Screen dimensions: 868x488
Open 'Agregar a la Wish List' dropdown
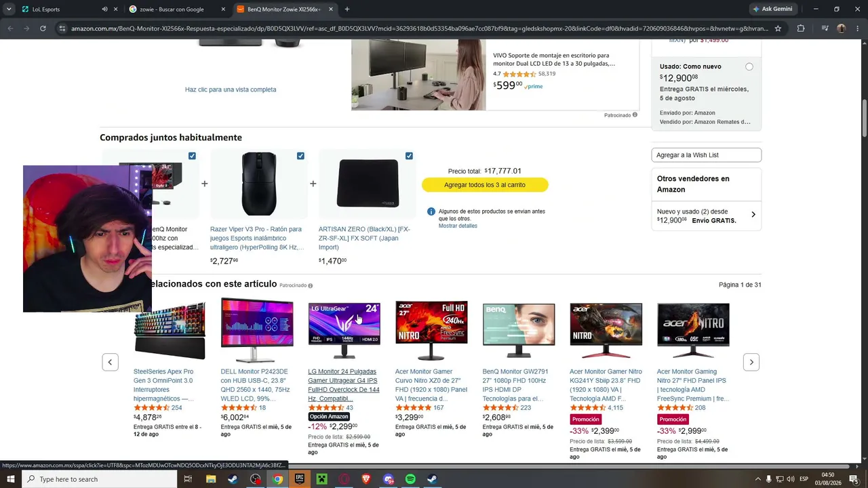pyautogui.click(x=706, y=155)
